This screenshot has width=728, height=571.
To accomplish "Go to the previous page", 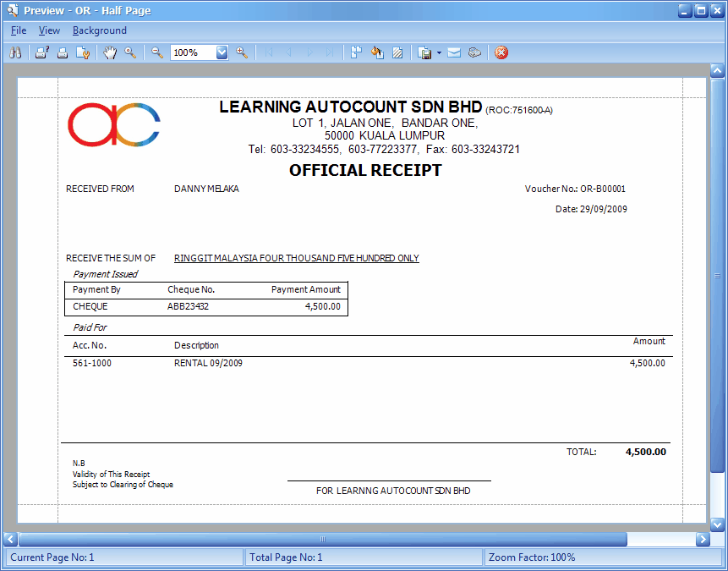I will click(289, 52).
